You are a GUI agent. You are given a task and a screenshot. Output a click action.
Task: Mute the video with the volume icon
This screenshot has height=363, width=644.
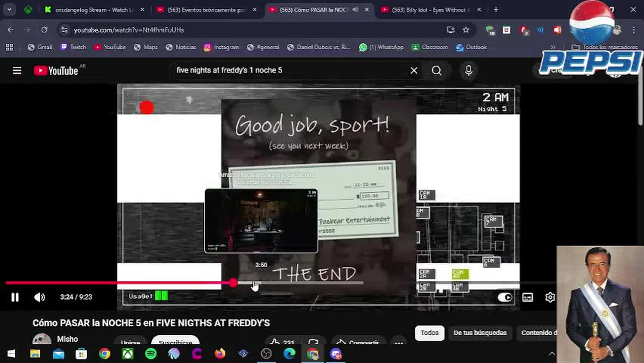click(39, 297)
